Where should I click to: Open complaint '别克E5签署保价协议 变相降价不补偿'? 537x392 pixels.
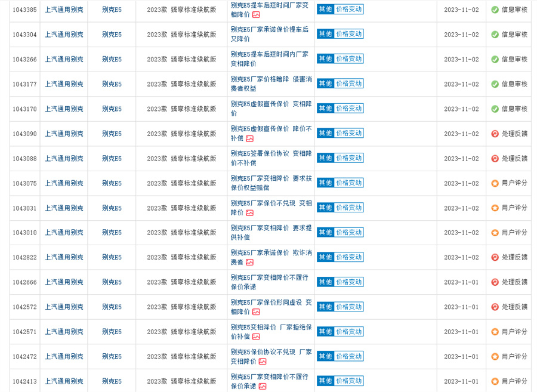coord(271,158)
